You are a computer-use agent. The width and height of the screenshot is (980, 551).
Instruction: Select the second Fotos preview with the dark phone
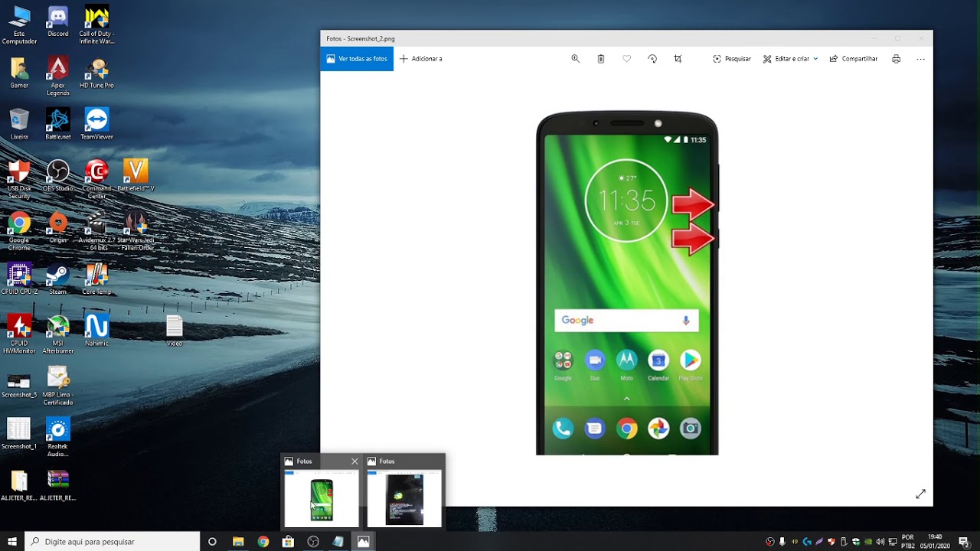(404, 497)
